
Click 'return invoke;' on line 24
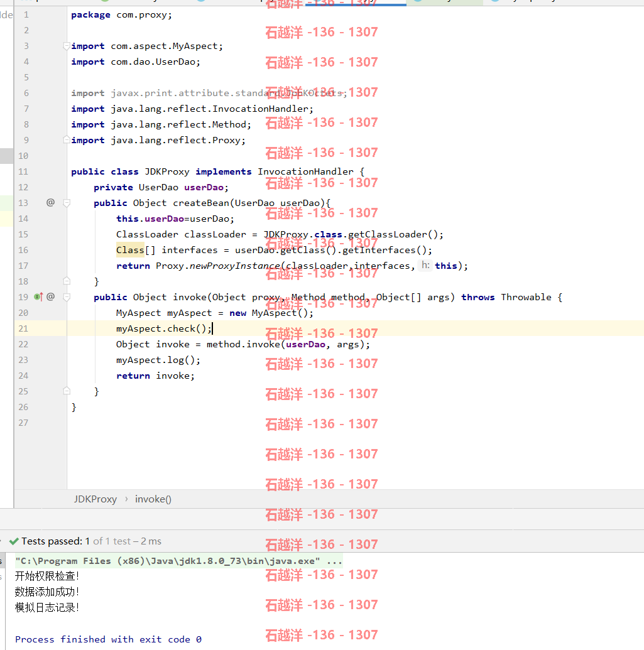pos(155,376)
